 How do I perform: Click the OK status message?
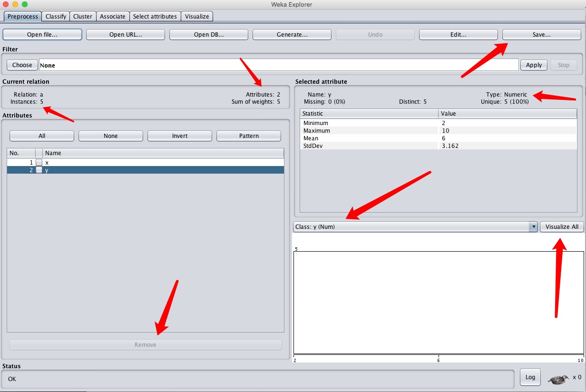[x=12, y=379]
